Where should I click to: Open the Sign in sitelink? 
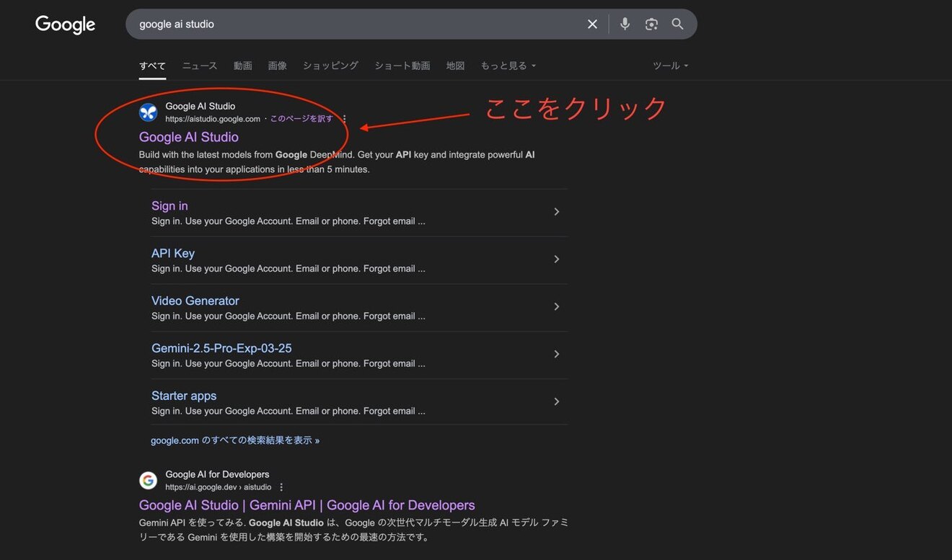[169, 206]
